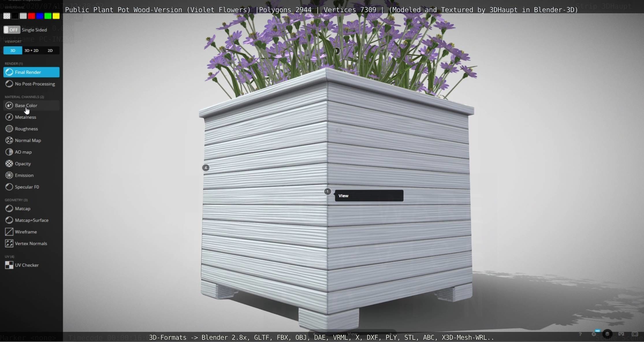Display the Emission channel

pos(31,175)
